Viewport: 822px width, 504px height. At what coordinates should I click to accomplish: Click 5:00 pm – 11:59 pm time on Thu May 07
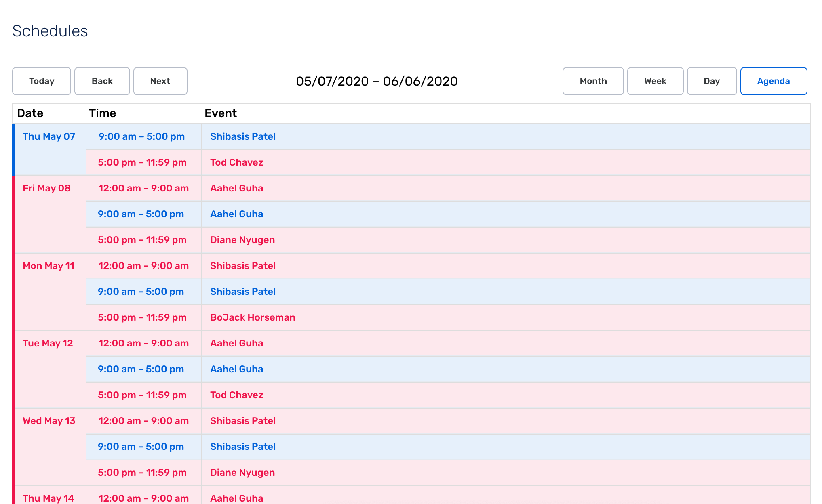[144, 162]
